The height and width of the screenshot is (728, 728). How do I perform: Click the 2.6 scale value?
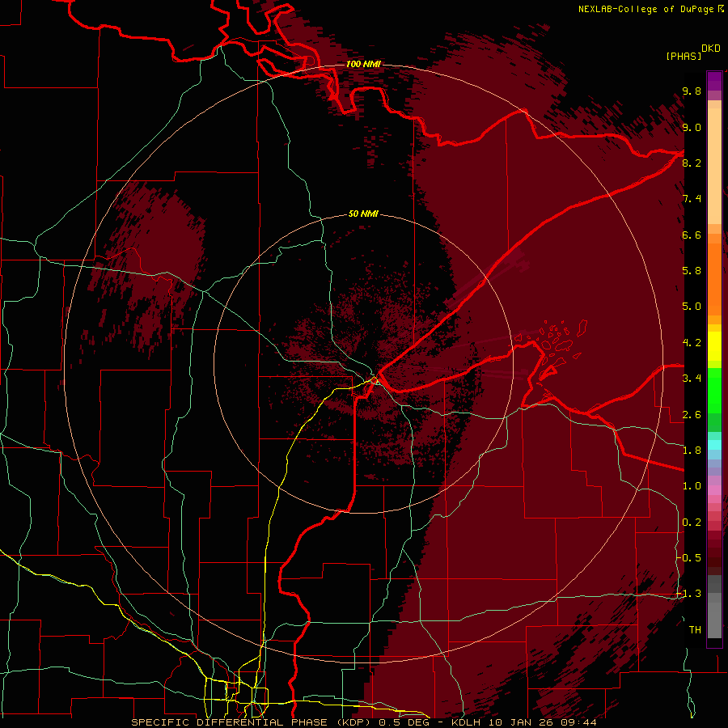[x=692, y=415]
